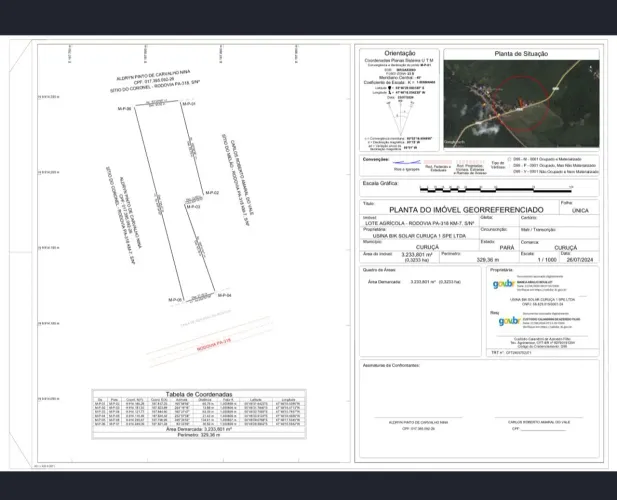This screenshot has width=617, height=500.
Task: Click the north convergence arrow diagram
Action: pyautogui.click(x=400, y=118)
